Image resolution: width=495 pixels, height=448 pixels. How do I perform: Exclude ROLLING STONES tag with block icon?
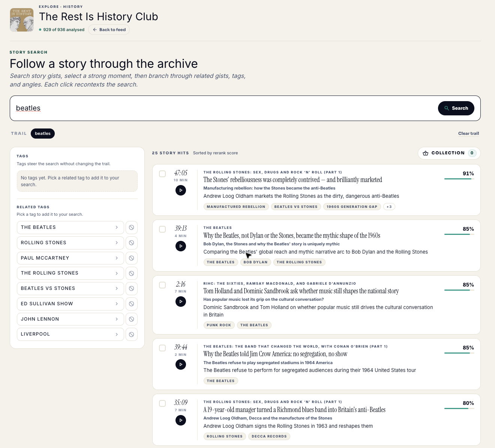click(132, 243)
